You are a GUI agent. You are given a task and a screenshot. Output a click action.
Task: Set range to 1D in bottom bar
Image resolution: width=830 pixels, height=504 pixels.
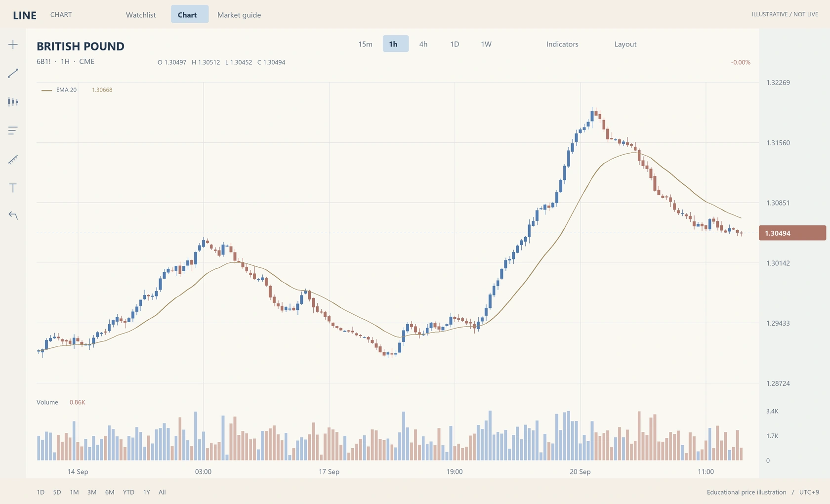click(41, 492)
